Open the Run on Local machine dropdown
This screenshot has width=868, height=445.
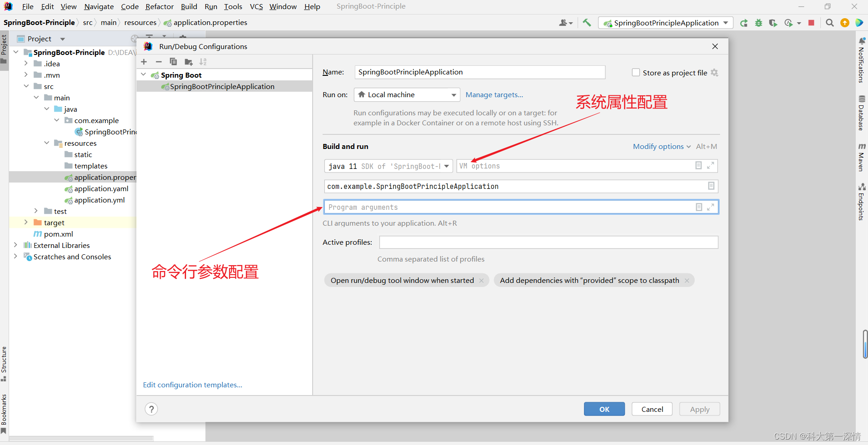click(407, 94)
